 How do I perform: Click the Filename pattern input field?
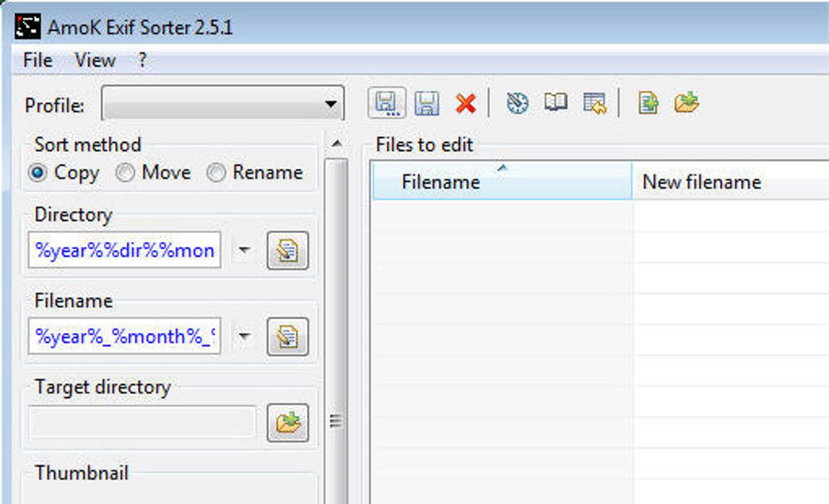(124, 336)
